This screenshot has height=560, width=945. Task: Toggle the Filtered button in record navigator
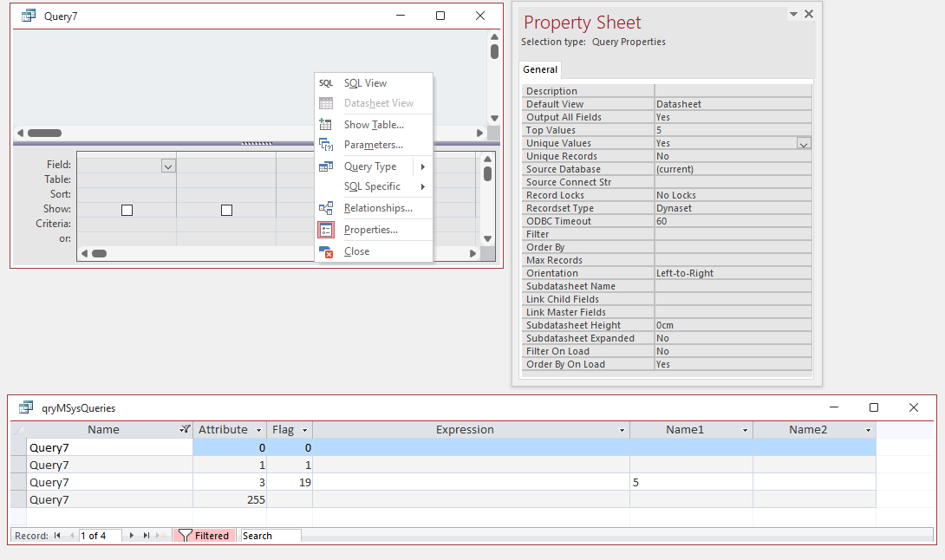point(205,535)
